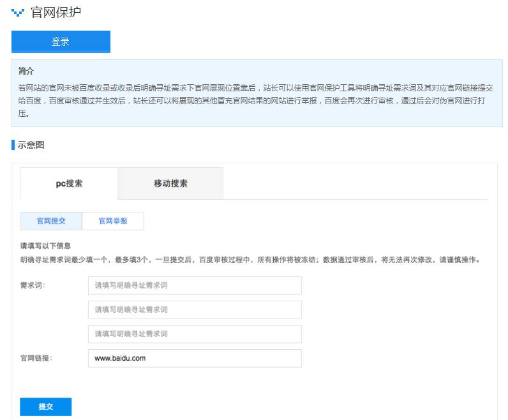Focus the third 需求词 input field
Viewport: 508px width, 420px height.
[x=195, y=334]
